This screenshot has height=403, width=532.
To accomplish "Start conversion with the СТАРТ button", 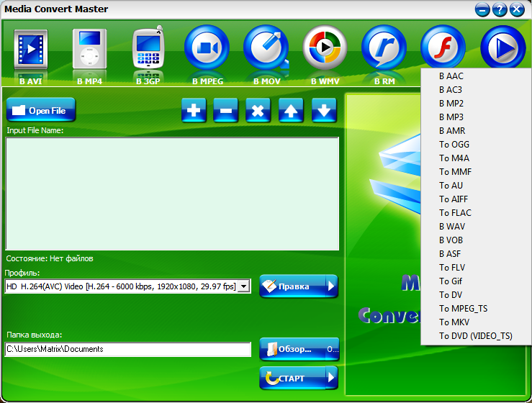I will click(x=293, y=378).
